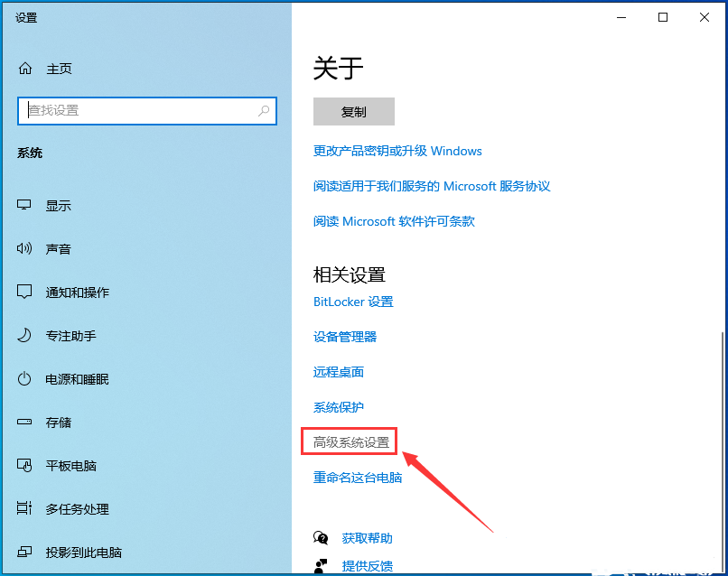
Task: Open 系统保护 link
Action: pos(339,407)
